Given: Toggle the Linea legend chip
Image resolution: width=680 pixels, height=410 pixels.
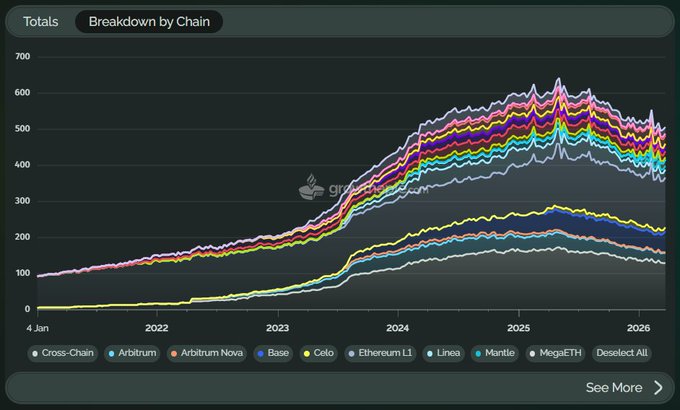Looking at the screenshot, I should [443, 353].
